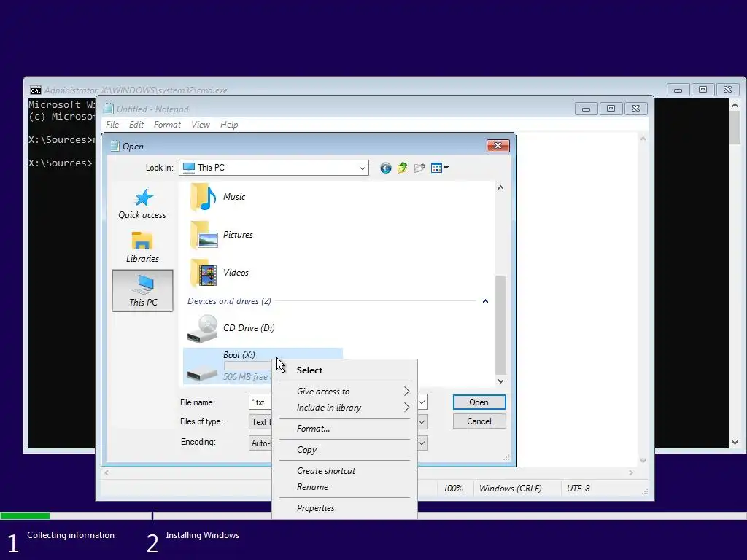Choose Format... from the context menu
Image resolution: width=747 pixels, height=560 pixels.
(344, 429)
